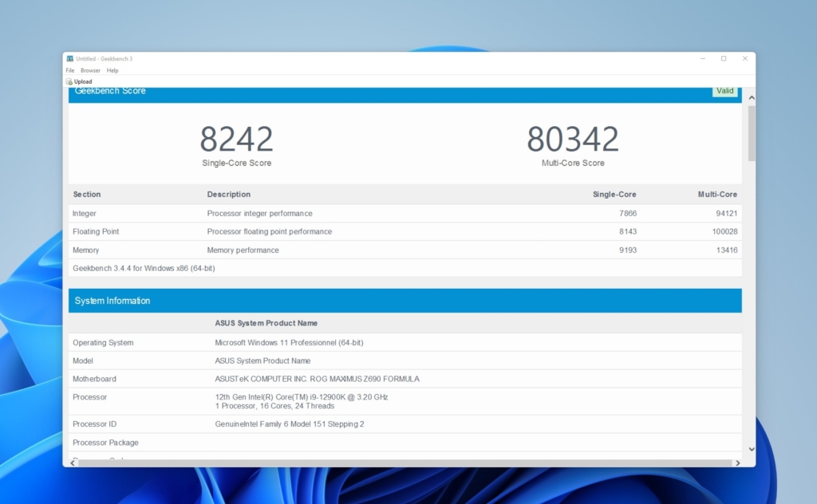
Task: Select the Memory row label
Action: (86, 250)
